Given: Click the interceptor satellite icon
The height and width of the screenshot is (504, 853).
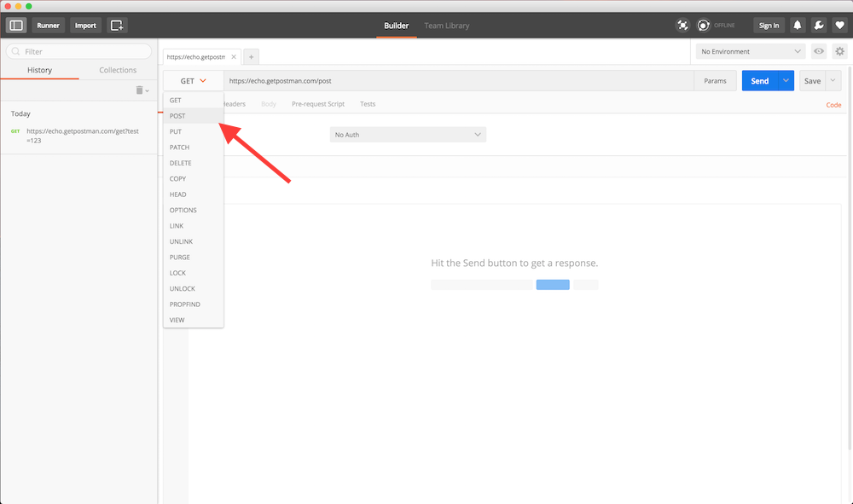Looking at the screenshot, I should [x=682, y=25].
